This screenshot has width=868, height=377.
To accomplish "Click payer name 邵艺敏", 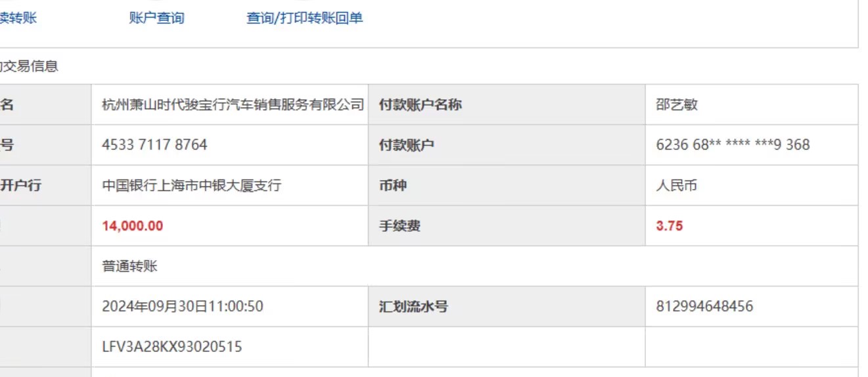I will [677, 104].
